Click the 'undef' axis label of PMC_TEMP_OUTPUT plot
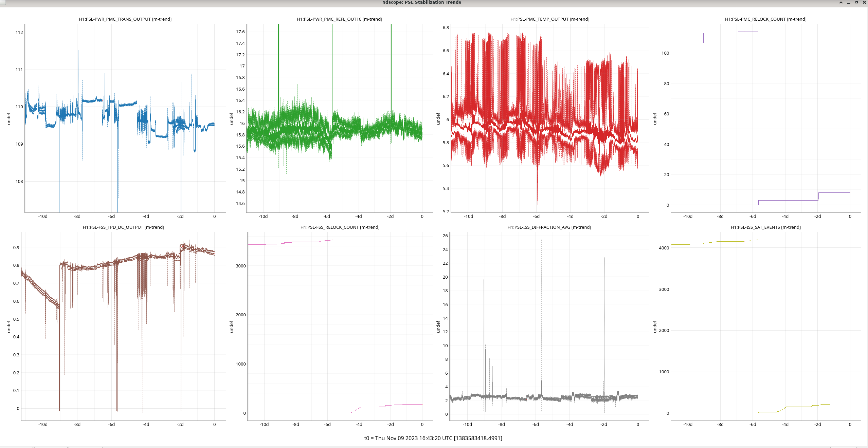This screenshot has width=868, height=448. tap(438, 119)
